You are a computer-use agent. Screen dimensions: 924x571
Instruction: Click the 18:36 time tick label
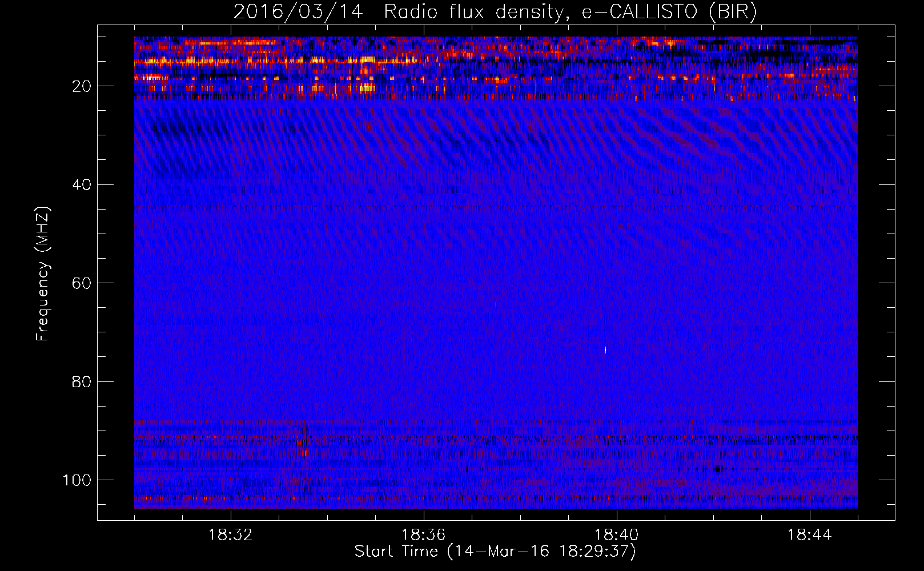pyautogui.click(x=423, y=535)
